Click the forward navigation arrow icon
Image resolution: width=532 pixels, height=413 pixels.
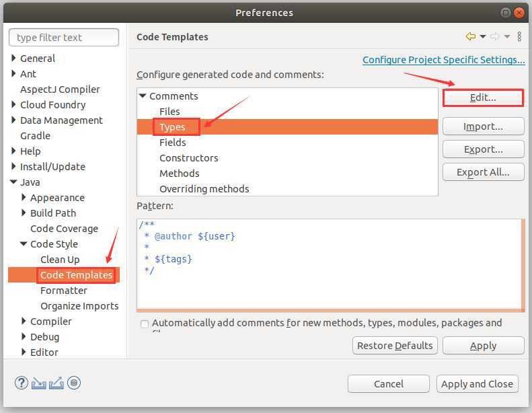point(494,37)
